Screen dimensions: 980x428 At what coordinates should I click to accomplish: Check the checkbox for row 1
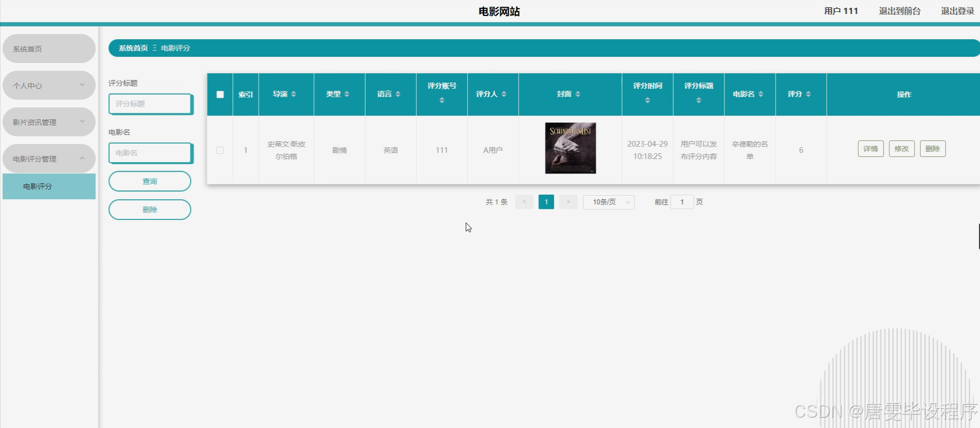pyautogui.click(x=220, y=150)
